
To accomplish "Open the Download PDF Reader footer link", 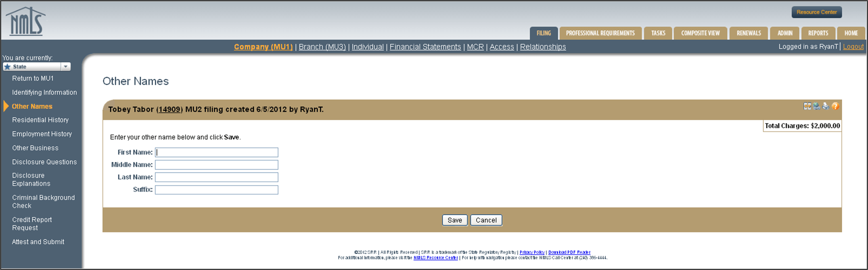I will coord(569,252).
